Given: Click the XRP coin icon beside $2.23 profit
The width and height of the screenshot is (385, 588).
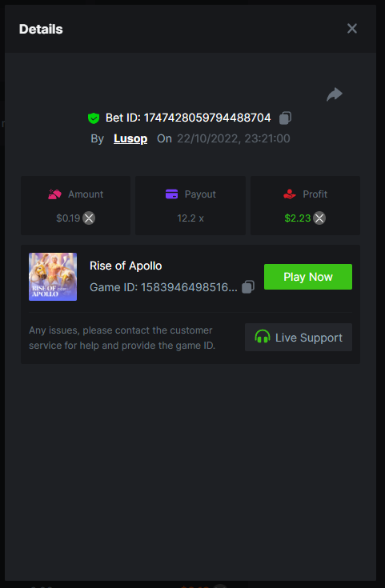Looking at the screenshot, I should click(319, 218).
